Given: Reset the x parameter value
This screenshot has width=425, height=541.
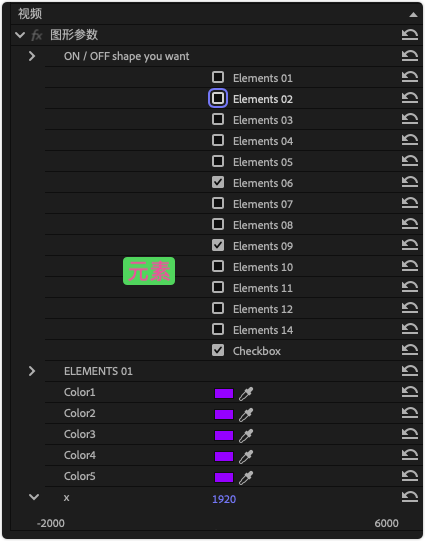Looking at the screenshot, I should [x=410, y=497].
